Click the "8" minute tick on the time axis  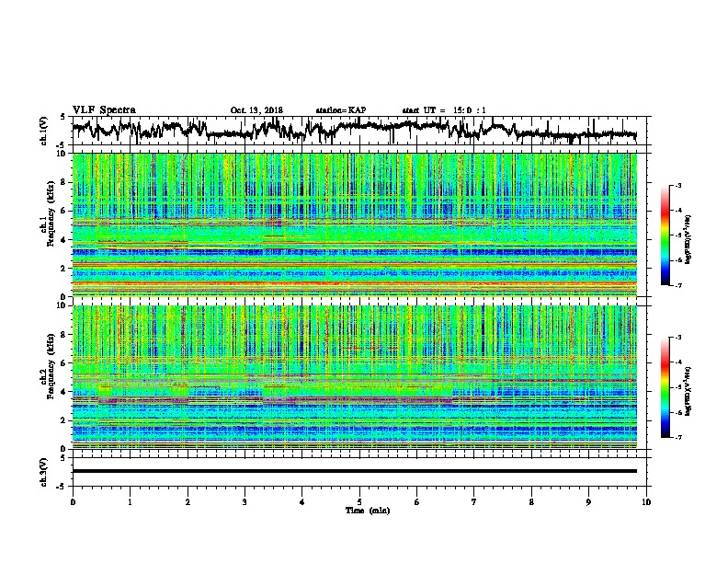pos(531,502)
